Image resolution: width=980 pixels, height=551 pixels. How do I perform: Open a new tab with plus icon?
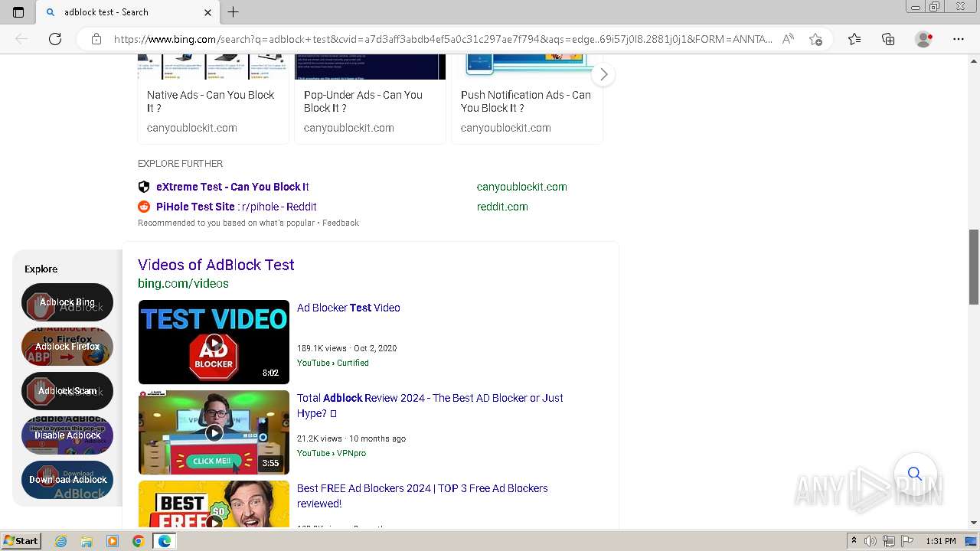click(x=234, y=12)
